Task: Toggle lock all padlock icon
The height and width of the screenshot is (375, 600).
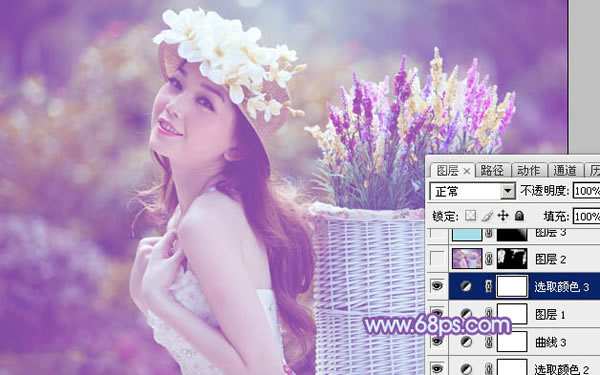Action: click(x=519, y=216)
